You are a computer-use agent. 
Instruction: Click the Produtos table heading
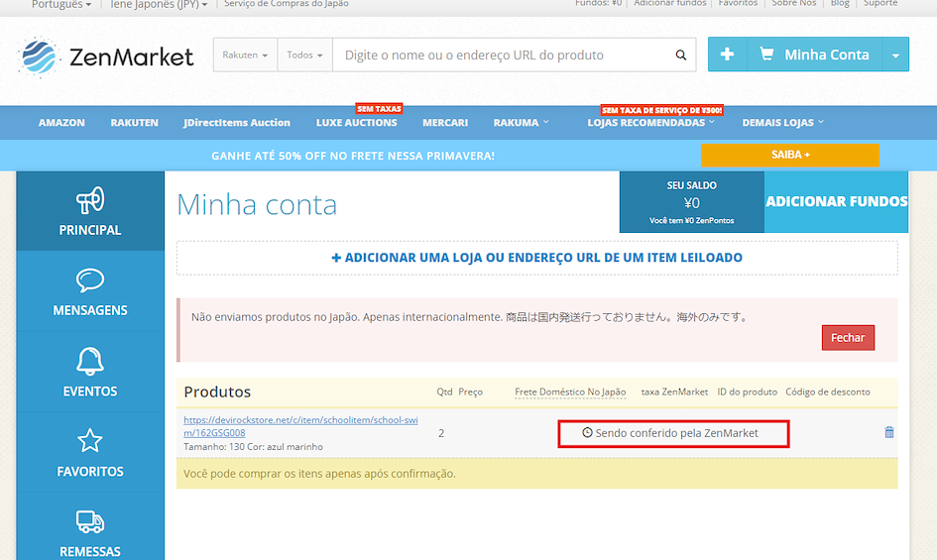tap(217, 392)
